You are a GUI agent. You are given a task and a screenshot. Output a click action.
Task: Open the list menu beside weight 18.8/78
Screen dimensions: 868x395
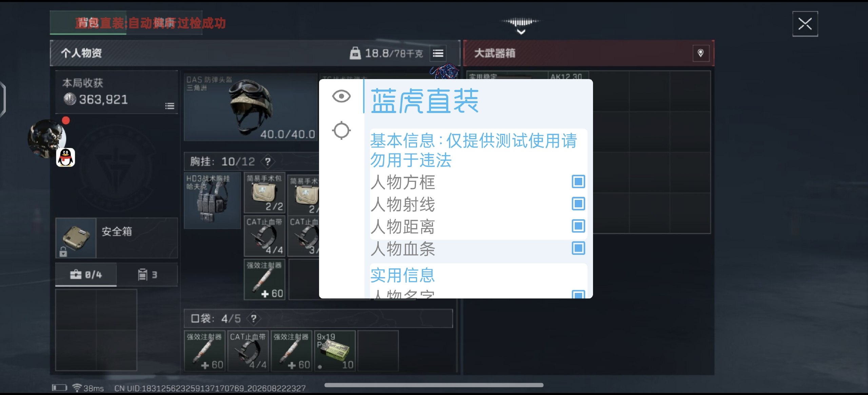438,53
